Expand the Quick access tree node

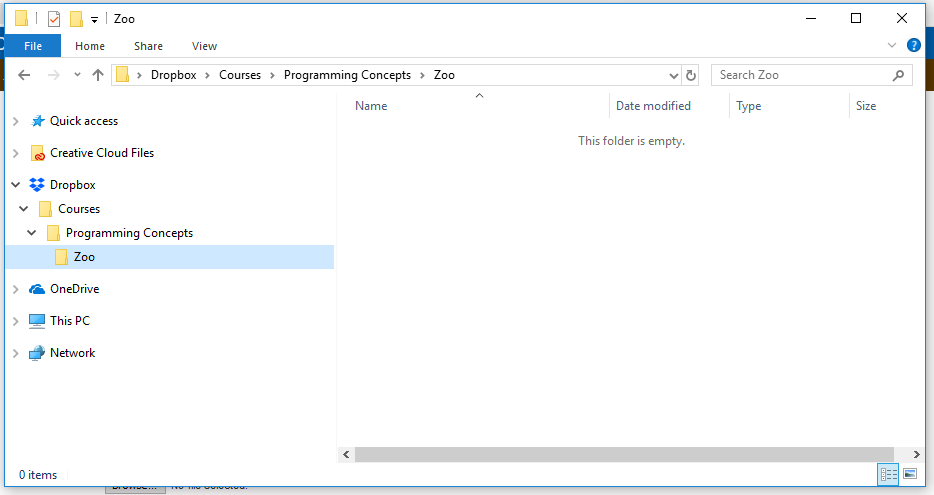click(x=15, y=121)
